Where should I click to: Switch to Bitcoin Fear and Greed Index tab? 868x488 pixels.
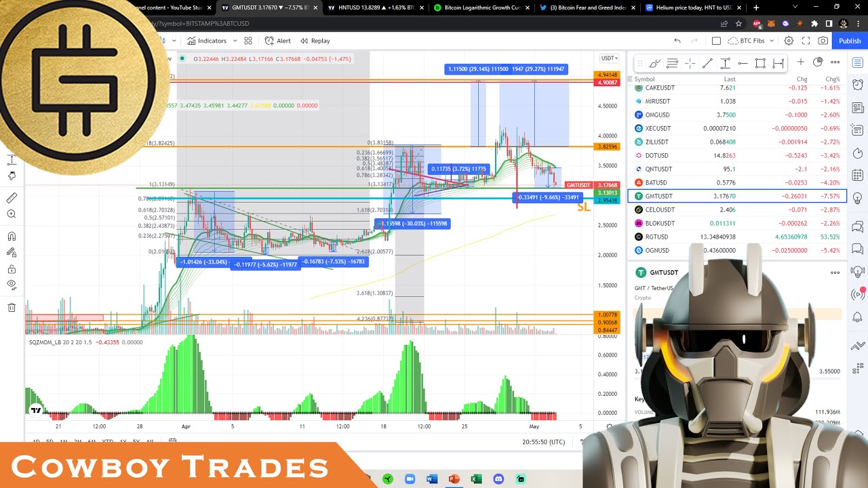point(587,7)
